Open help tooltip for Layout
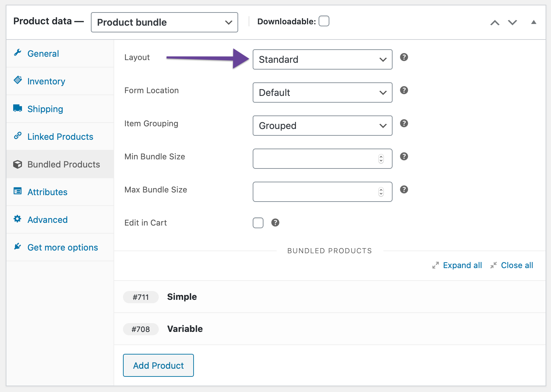 [404, 57]
